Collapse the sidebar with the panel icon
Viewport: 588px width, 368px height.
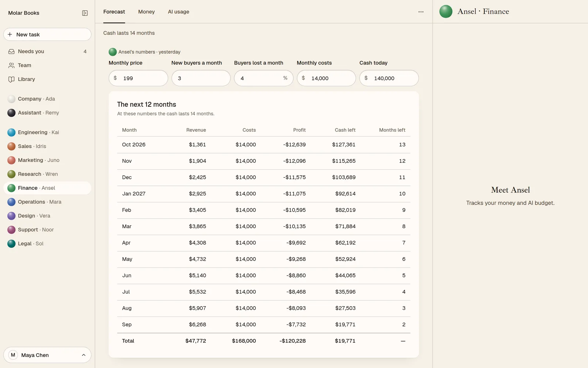[x=85, y=13]
